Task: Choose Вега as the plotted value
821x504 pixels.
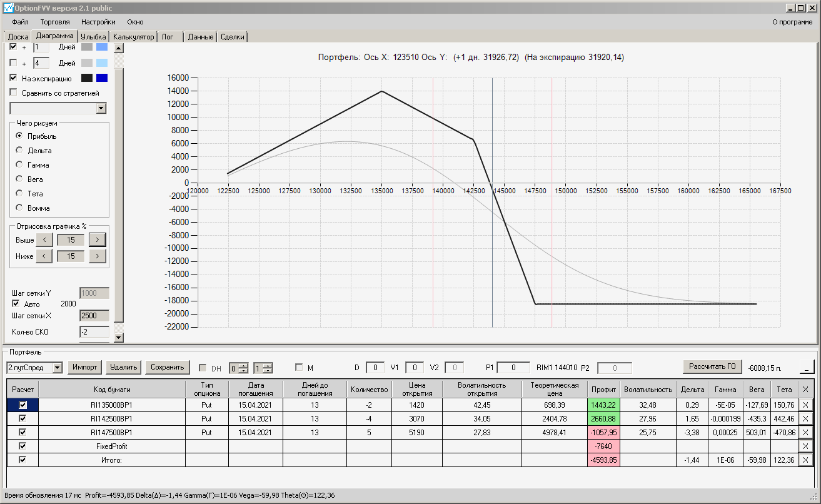Action: point(19,179)
